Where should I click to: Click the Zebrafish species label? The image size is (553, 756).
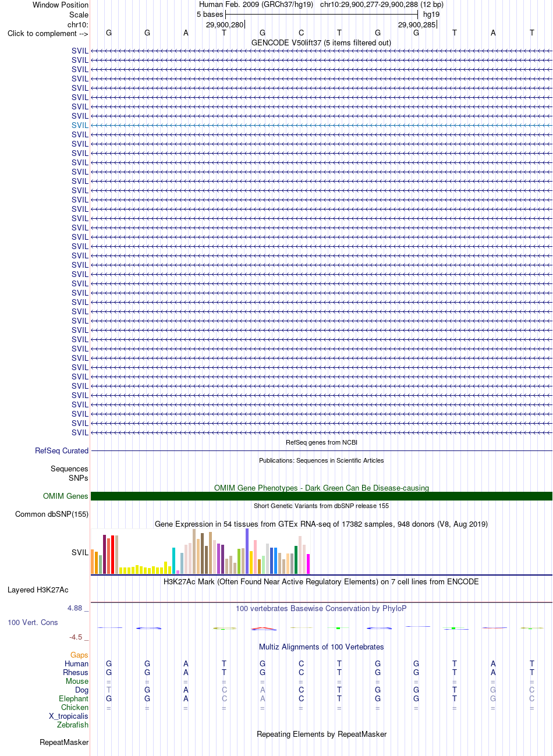pyautogui.click(x=73, y=725)
